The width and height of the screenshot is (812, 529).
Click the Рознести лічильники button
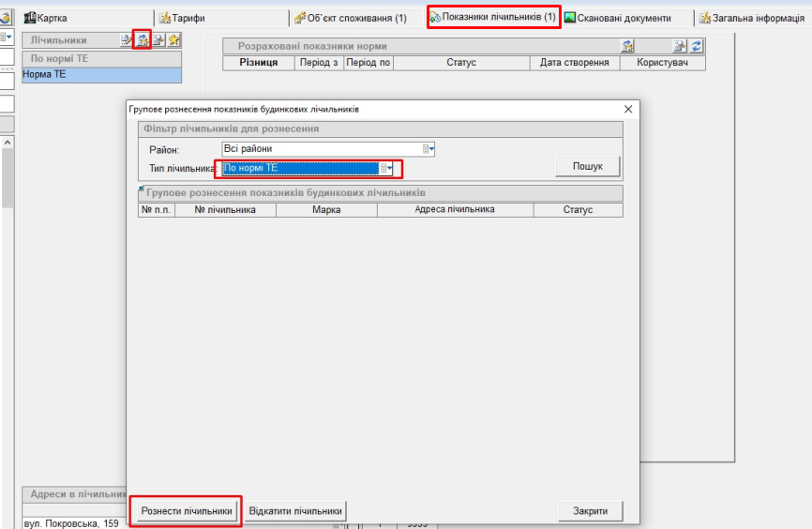[186, 511]
